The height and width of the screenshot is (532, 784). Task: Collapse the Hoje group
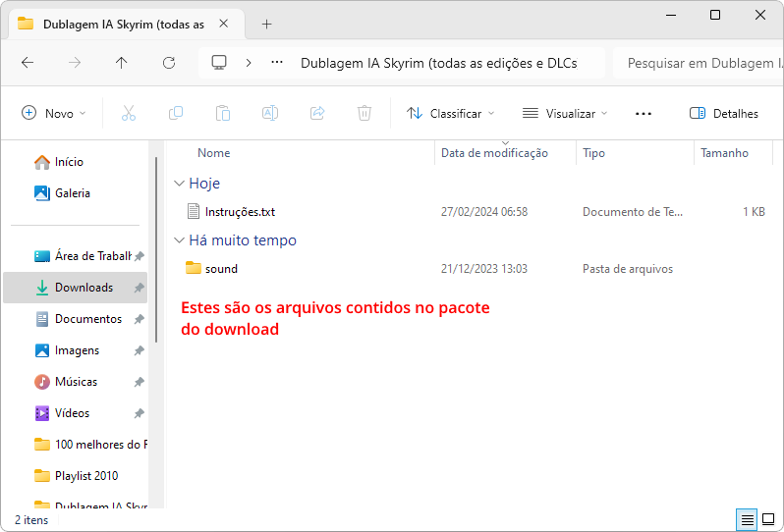click(179, 184)
